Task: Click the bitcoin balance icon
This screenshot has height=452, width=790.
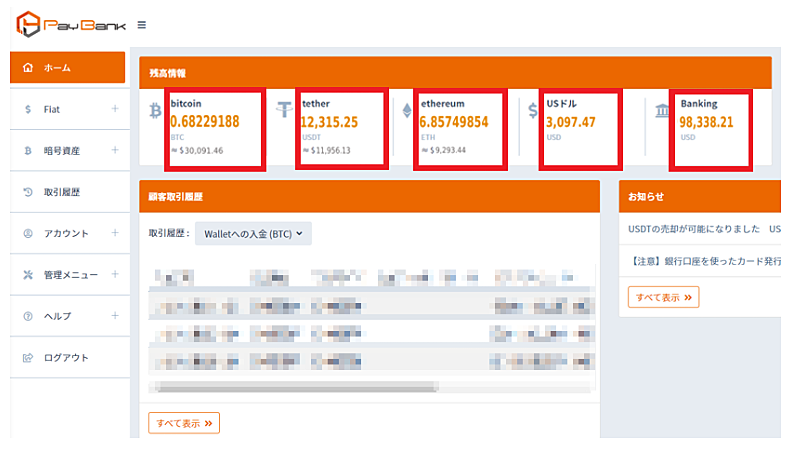Action: tap(155, 110)
